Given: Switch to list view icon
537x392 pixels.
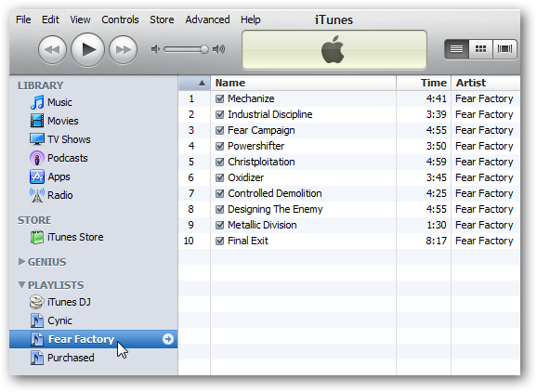Looking at the screenshot, I should pos(456,49).
